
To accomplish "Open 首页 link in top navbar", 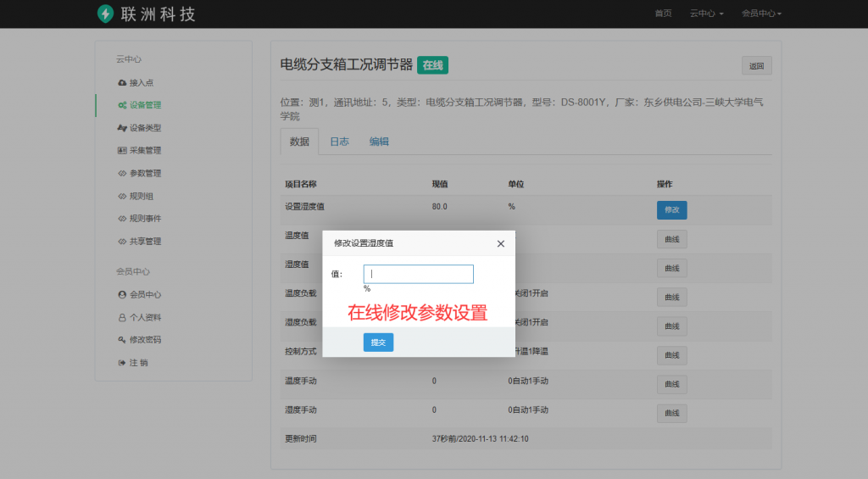I will coord(663,14).
